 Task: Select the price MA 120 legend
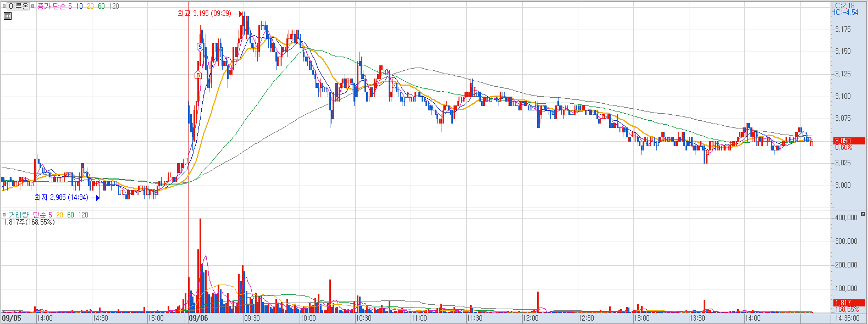pos(114,6)
